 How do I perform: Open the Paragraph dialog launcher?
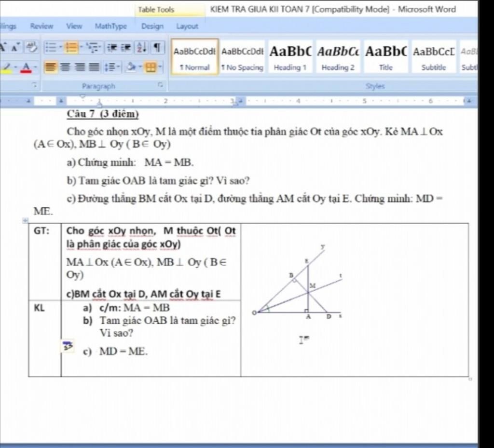161,85
